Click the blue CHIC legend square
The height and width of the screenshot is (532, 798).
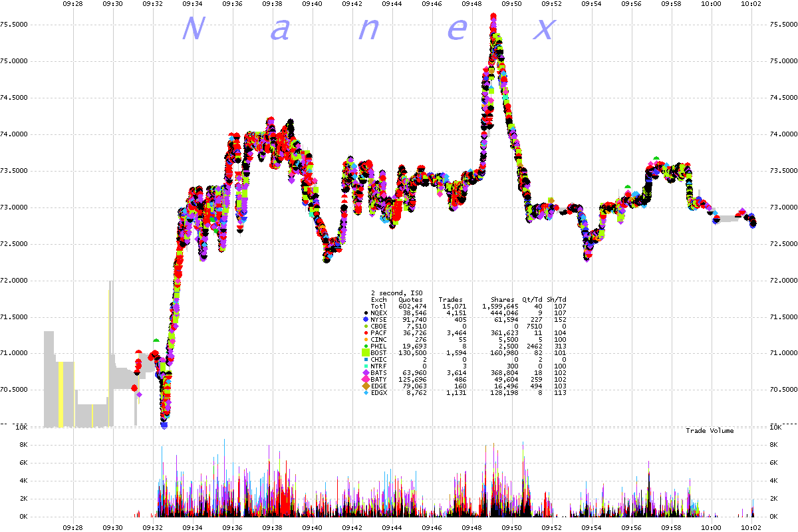365,360
